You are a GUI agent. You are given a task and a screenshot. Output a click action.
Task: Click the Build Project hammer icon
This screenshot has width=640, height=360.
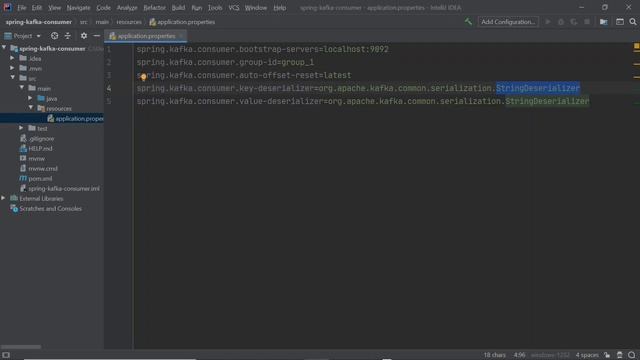468,22
